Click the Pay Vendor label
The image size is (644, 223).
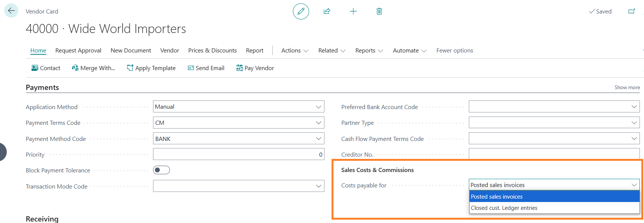[x=259, y=68]
